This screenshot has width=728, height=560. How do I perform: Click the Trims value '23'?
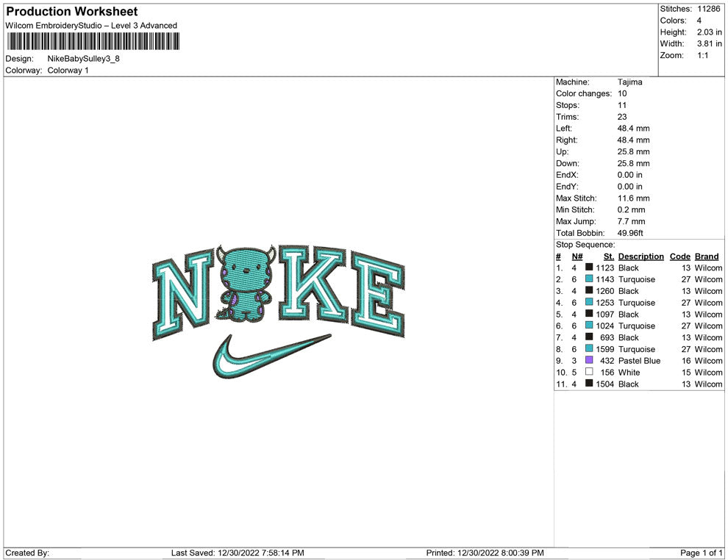tap(621, 117)
